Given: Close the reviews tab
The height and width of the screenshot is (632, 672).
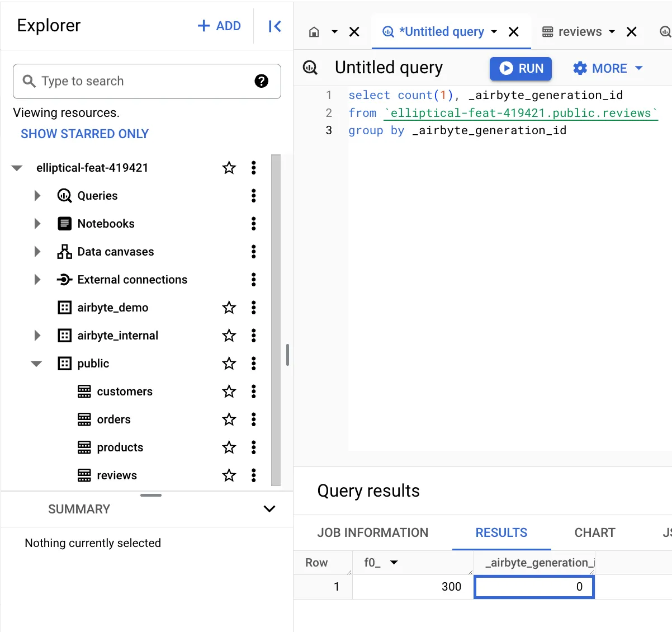Looking at the screenshot, I should click(632, 32).
